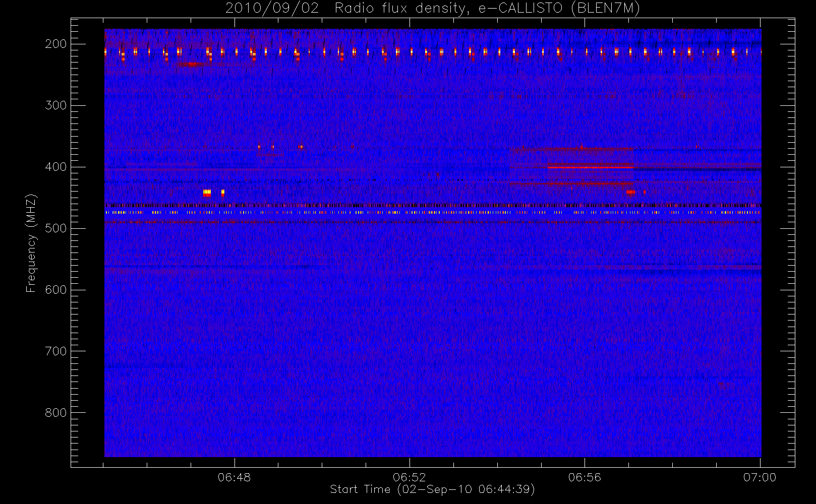Click the 06:52 time tick label
Screen dimensions: 816x504
[x=410, y=477]
